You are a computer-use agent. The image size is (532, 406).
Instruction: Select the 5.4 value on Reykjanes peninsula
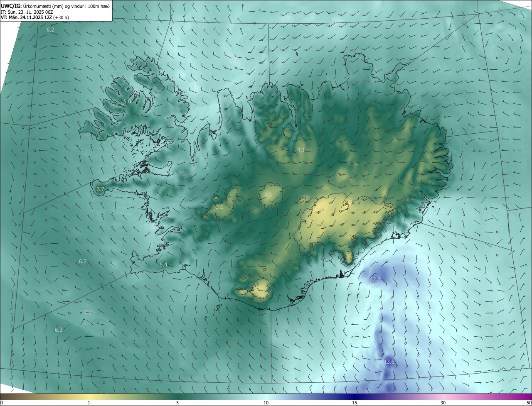tap(163, 264)
